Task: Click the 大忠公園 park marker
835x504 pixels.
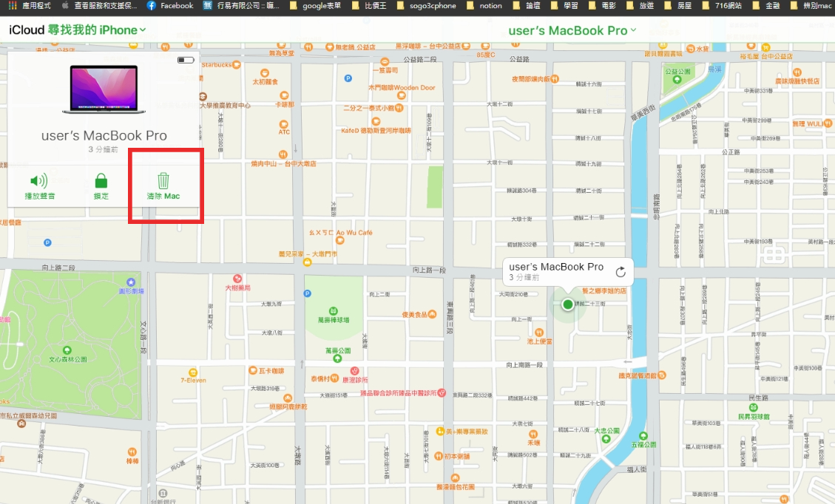Action: (606, 439)
